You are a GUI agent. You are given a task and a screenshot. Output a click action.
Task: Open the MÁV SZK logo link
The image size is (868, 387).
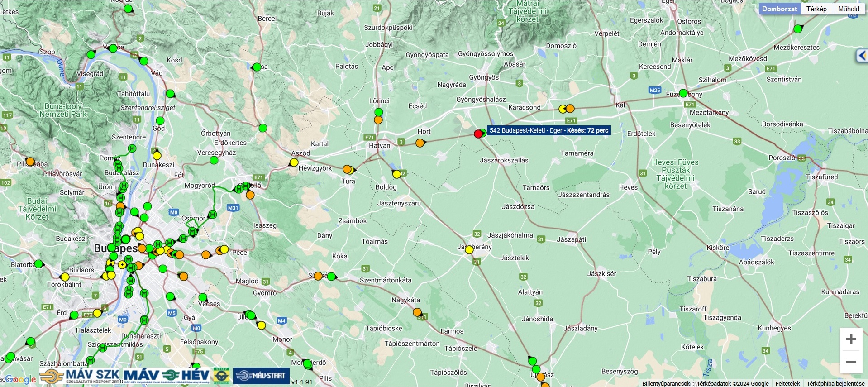(x=80, y=376)
